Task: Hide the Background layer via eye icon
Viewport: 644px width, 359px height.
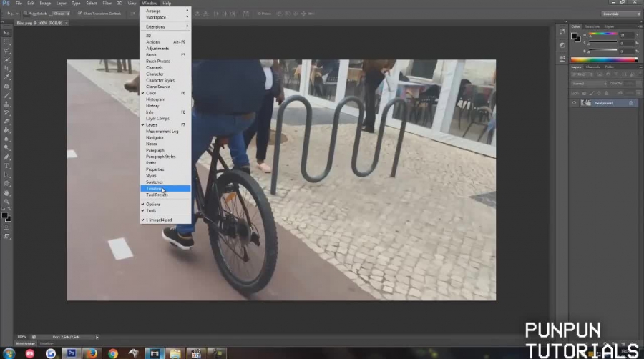Action: (574, 103)
